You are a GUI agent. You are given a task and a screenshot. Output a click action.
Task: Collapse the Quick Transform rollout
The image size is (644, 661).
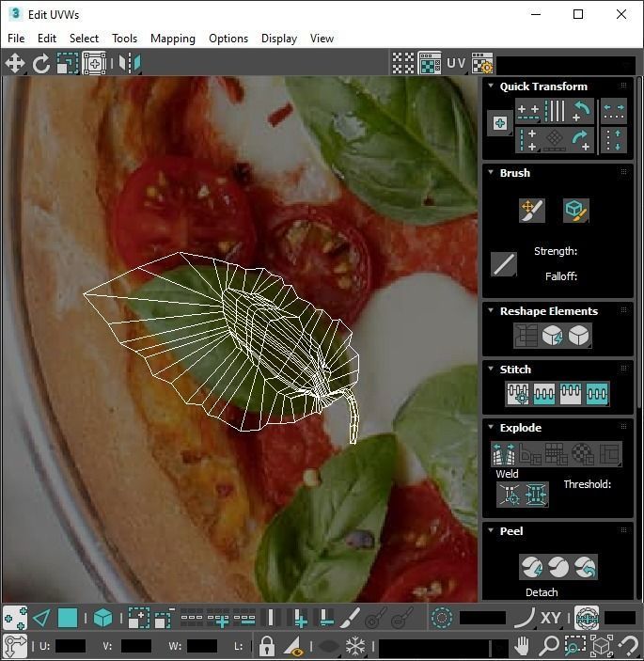(491, 86)
